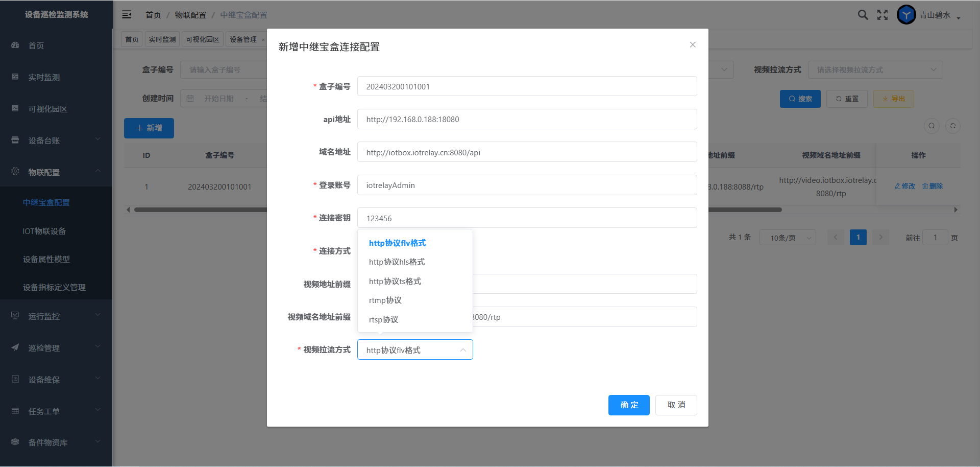Toggle fullscreen mode icon in header
Screen dimensions: 980x467
[883, 15]
